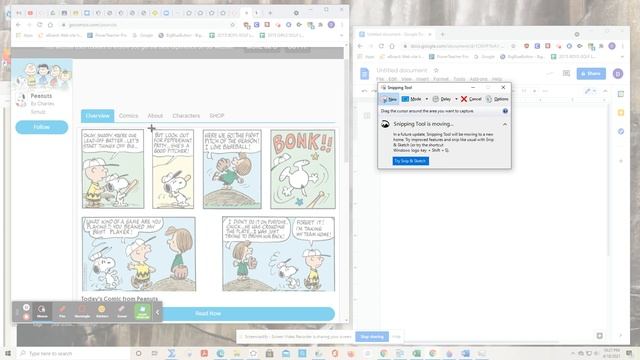Click the Follow button for Peanuts

point(42,127)
